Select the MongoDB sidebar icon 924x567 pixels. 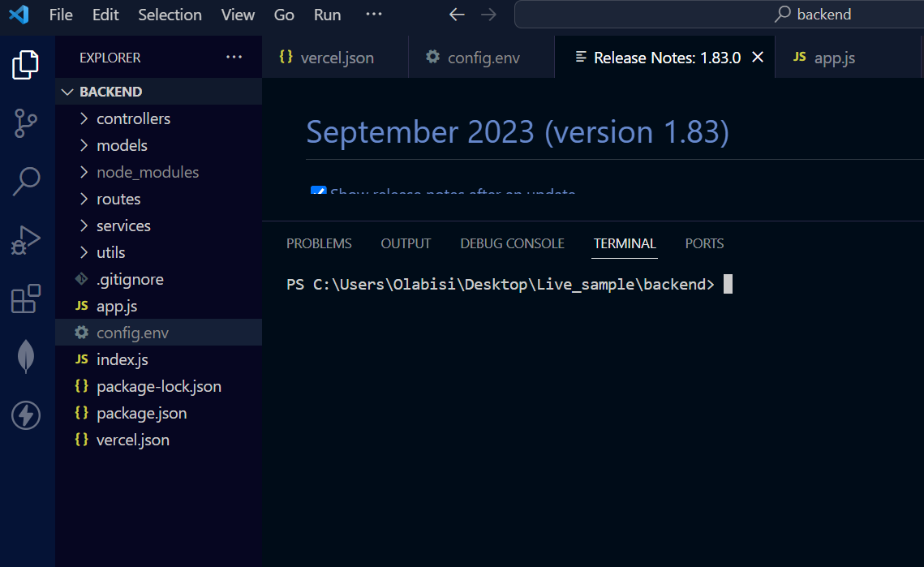click(25, 356)
